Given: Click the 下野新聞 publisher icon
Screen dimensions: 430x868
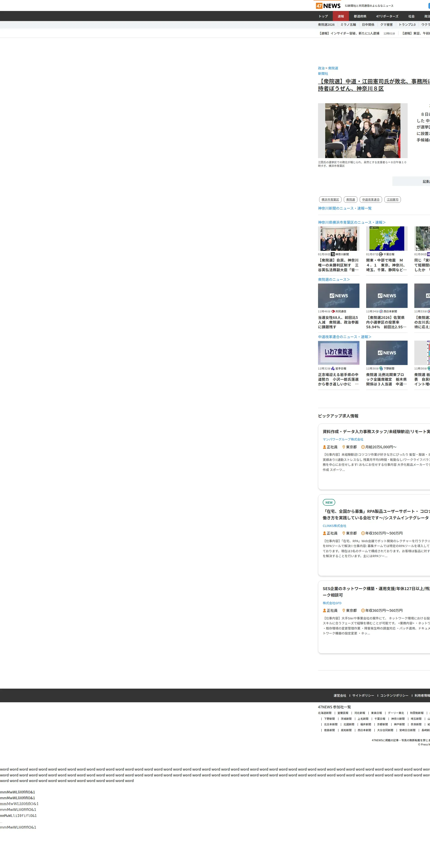Looking at the screenshot, I should [x=381, y=369].
